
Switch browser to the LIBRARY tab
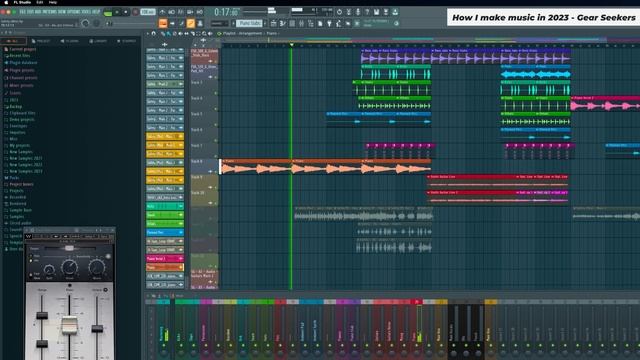point(98,41)
